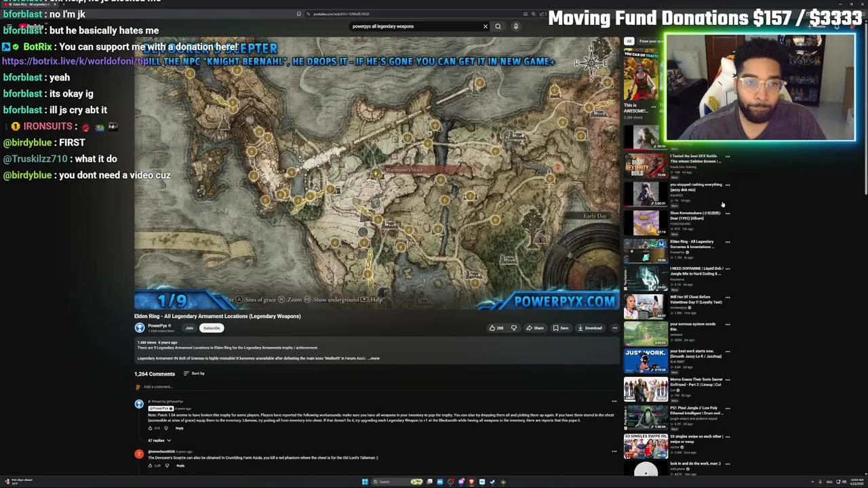Subscribe to the PowerPyx channel
868x488 pixels.
(212, 328)
